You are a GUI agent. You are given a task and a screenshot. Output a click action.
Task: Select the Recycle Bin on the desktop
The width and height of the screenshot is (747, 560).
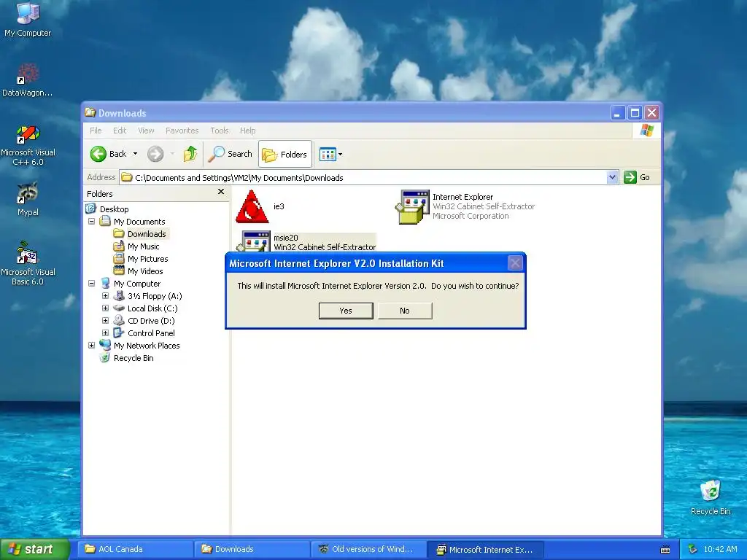[711, 497]
